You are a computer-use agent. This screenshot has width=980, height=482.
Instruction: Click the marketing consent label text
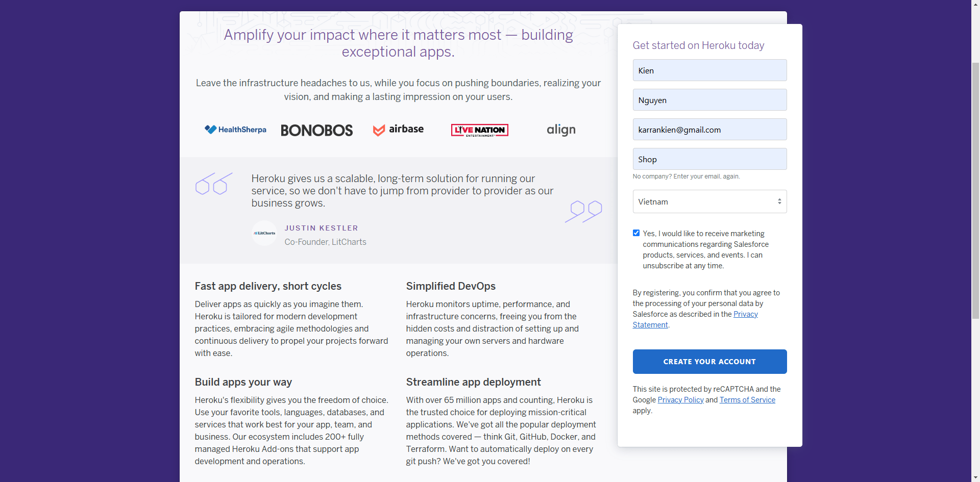pos(706,249)
